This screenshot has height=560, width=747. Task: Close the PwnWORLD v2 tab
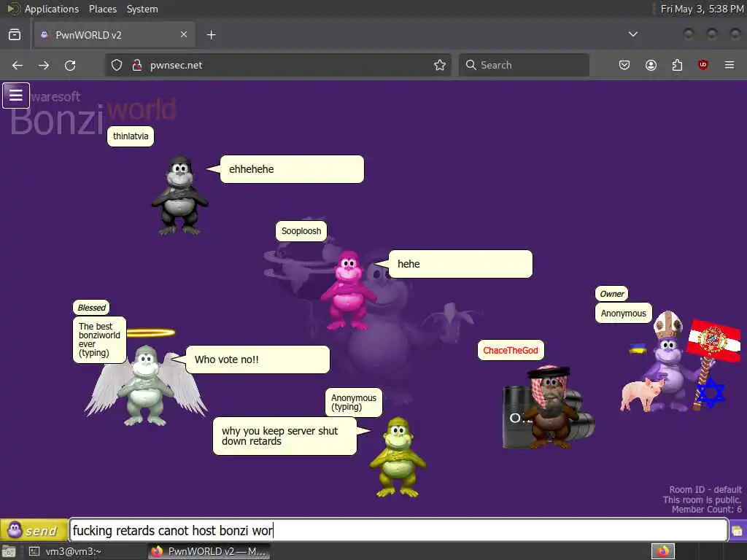[184, 34]
